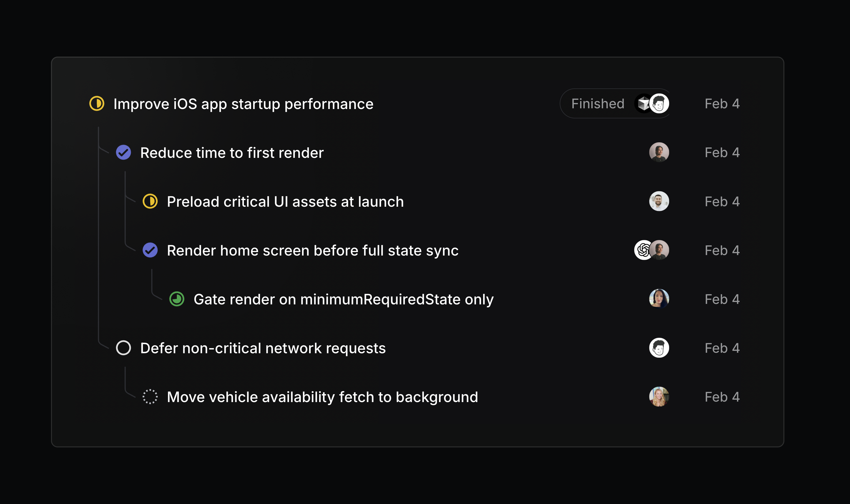Click the assignee avatar on the "Move vehicle availability fetch" row
Screen dimensions: 850x504
pyautogui.click(x=659, y=397)
